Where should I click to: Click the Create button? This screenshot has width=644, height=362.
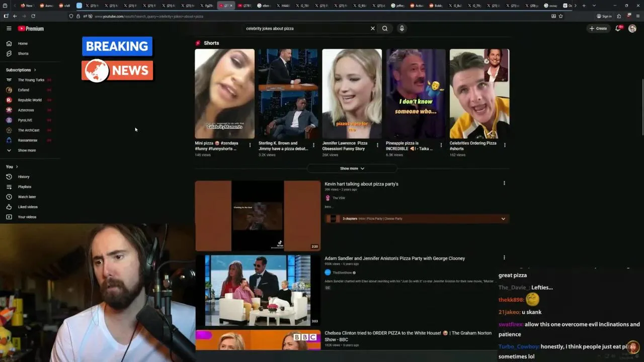click(x=598, y=29)
